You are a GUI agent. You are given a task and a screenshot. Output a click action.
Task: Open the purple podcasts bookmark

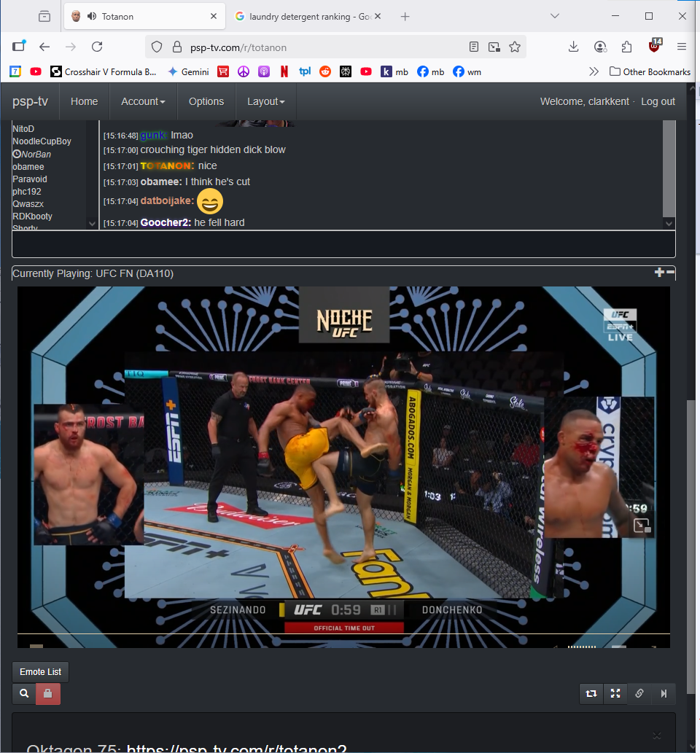tap(264, 71)
